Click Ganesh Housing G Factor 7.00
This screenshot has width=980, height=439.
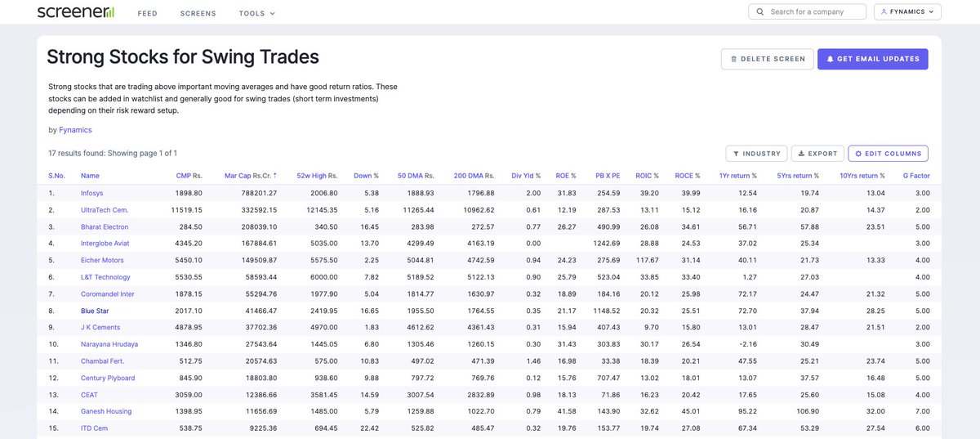(922, 411)
